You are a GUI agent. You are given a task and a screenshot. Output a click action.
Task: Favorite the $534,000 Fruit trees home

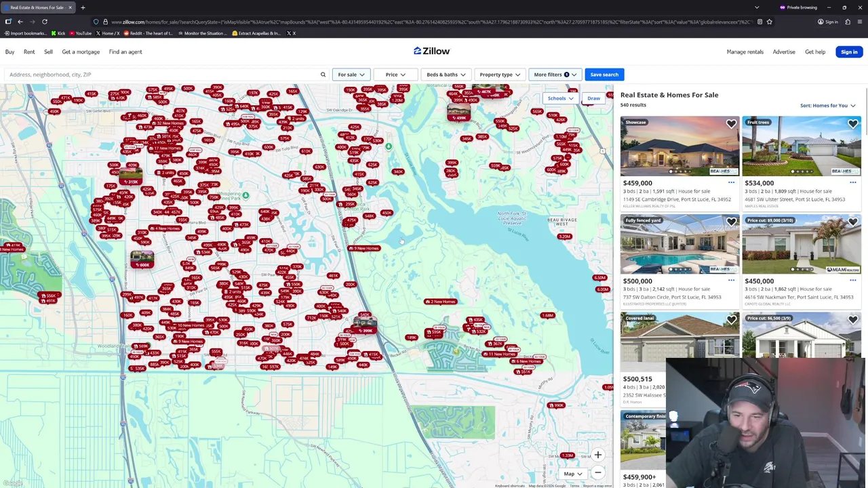pos(852,124)
